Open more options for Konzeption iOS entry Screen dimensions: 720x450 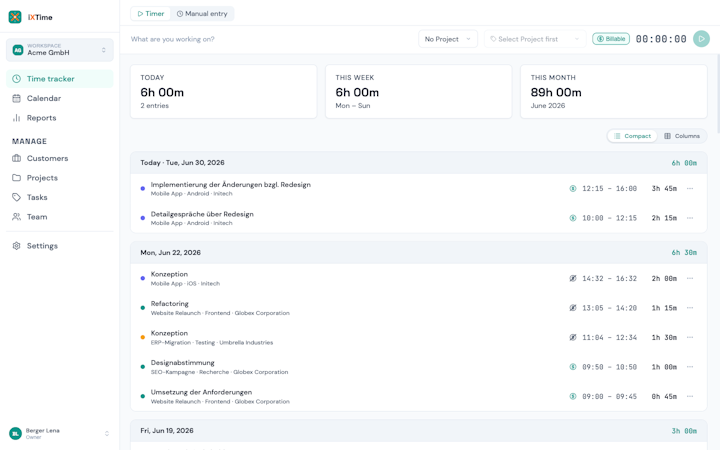[x=690, y=279]
